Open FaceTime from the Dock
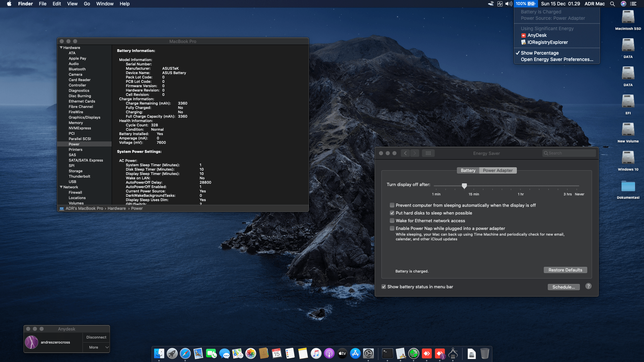The image size is (644, 362). click(x=211, y=353)
